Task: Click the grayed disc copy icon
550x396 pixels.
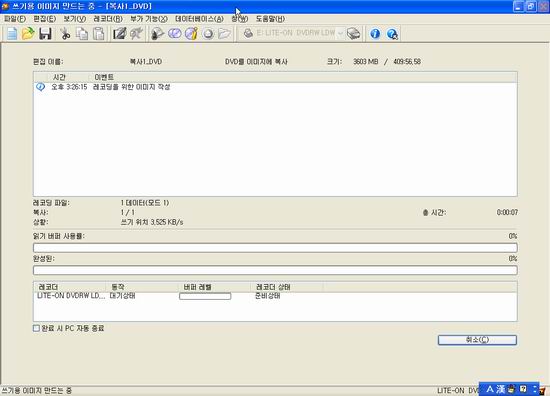Action: pyautogui.click(x=136, y=34)
